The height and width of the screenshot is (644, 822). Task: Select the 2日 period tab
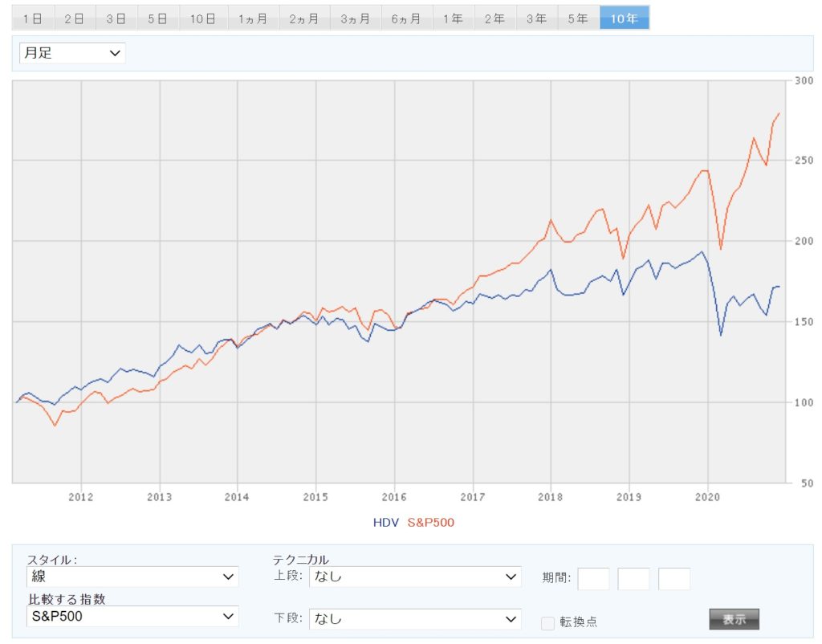pos(75,18)
